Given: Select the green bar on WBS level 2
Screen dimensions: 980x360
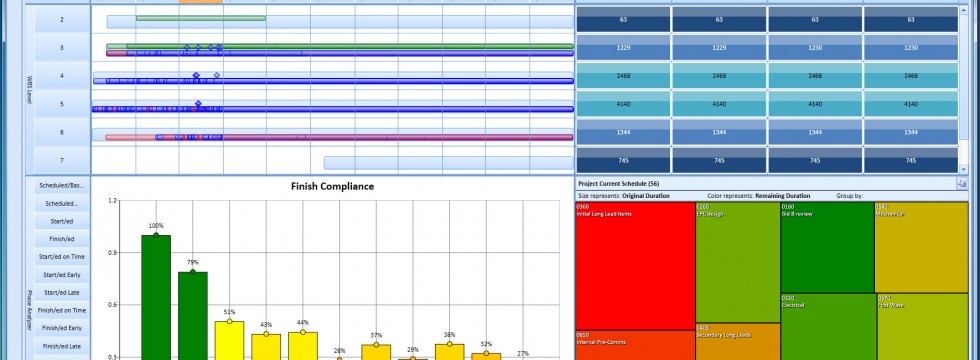Looking at the screenshot, I should tap(201, 18).
